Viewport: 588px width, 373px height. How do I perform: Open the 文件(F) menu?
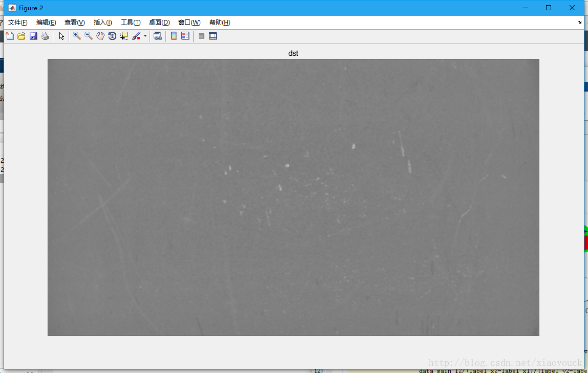pos(18,23)
